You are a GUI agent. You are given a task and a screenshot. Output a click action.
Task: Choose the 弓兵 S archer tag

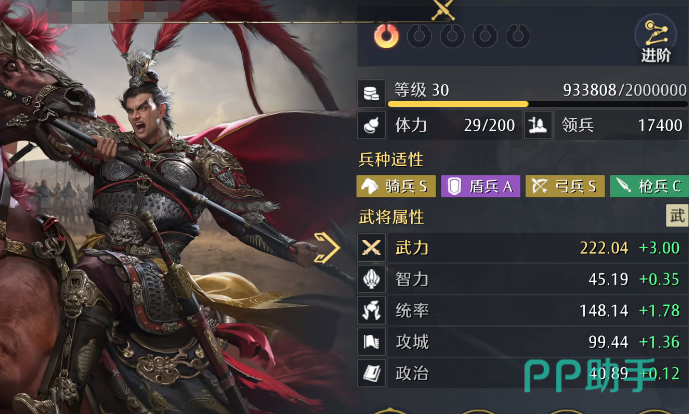[565, 186]
